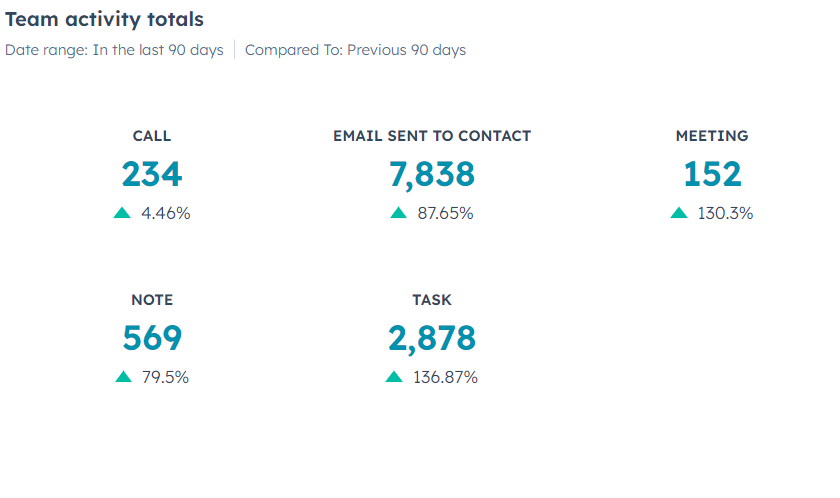Click the Meeting count 152
840x498 pixels.
click(x=712, y=175)
